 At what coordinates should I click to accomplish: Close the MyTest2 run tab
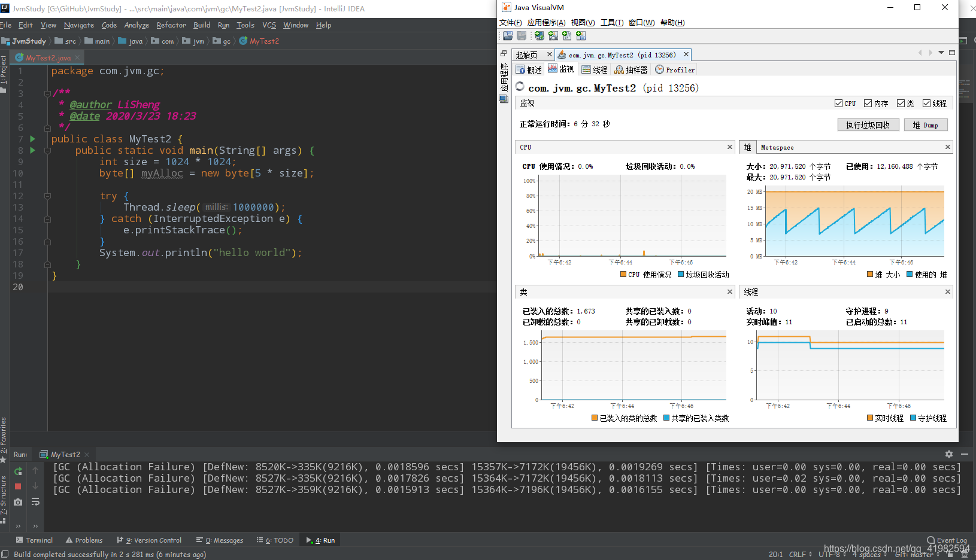click(87, 455)
